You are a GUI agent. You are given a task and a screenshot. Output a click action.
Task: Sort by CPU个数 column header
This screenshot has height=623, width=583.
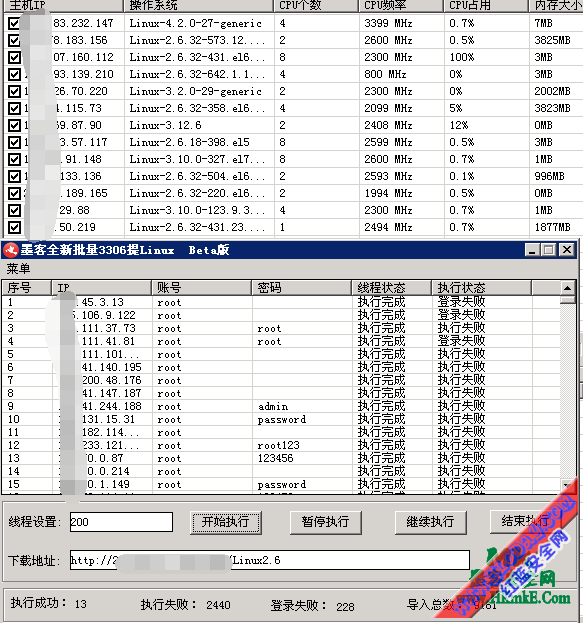pos(317,6)
